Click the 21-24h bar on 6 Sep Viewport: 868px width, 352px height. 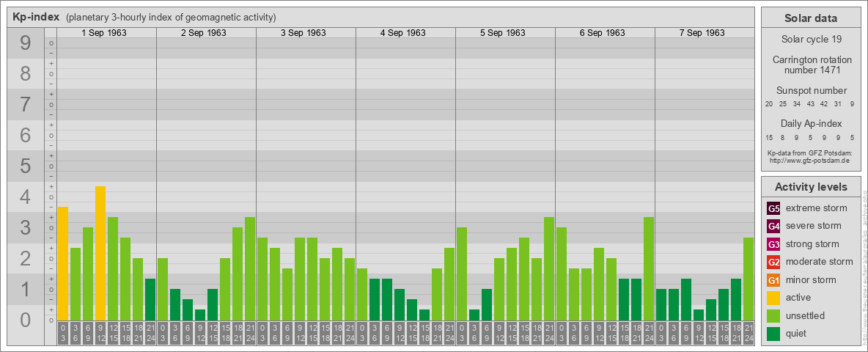[648, 268]
